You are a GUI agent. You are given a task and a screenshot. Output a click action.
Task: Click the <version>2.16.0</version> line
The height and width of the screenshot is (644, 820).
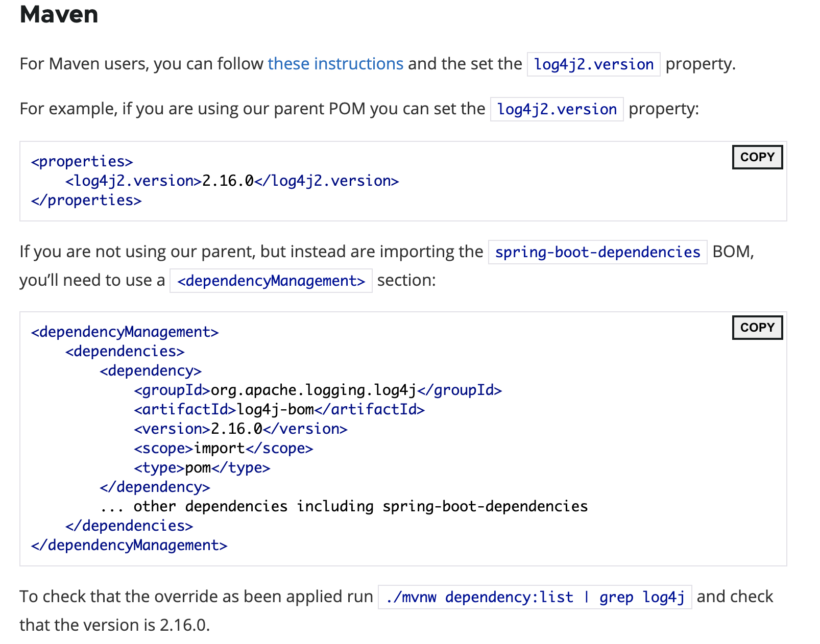(x=240, y=429)
